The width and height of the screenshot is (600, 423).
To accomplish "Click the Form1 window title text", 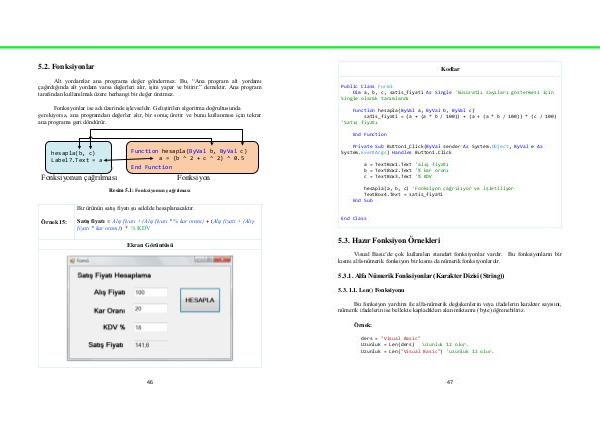I will tap(83, 261).
